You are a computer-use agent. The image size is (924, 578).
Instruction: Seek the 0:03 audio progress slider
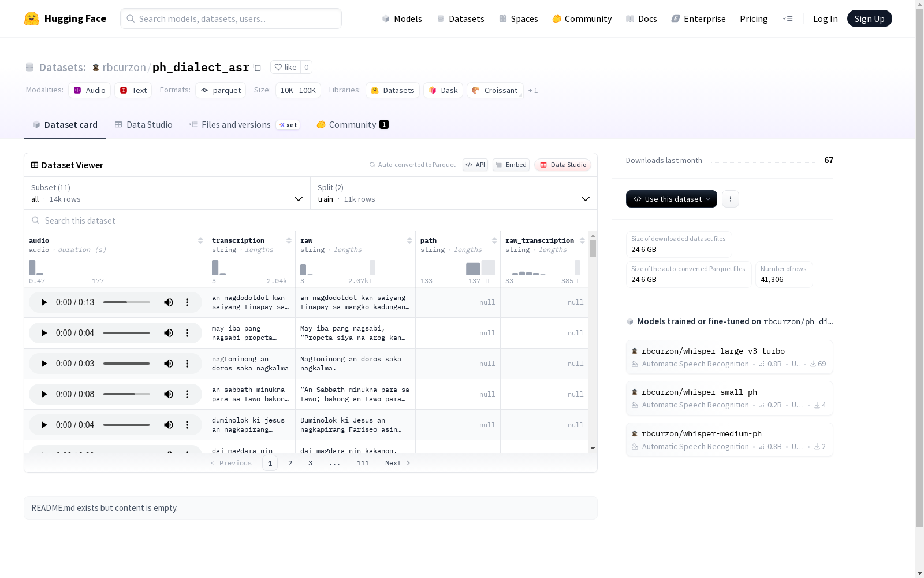(126, 364)
